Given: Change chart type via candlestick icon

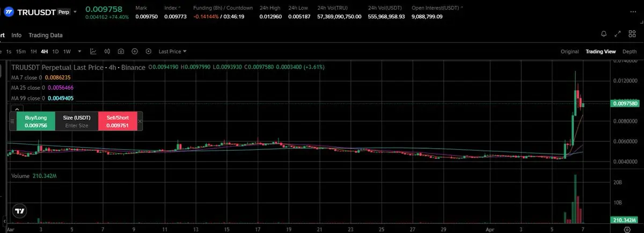Looking at the screenshot, I should (107, 52).
